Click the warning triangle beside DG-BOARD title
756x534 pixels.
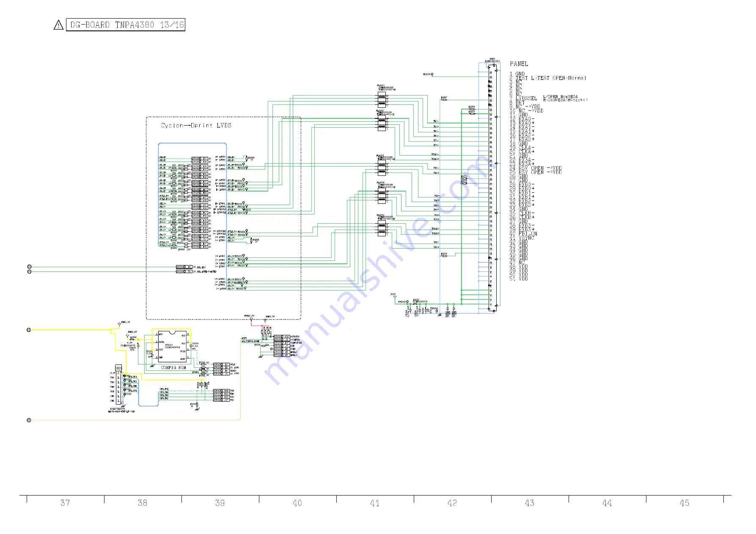click(58, 25)
